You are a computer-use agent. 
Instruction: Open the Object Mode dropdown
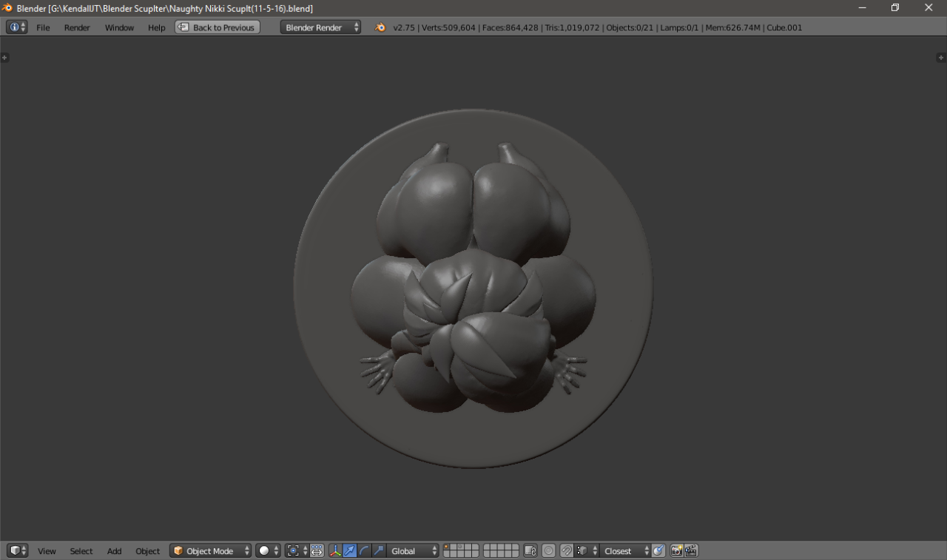pyautogui.click(x=211, y=551)
